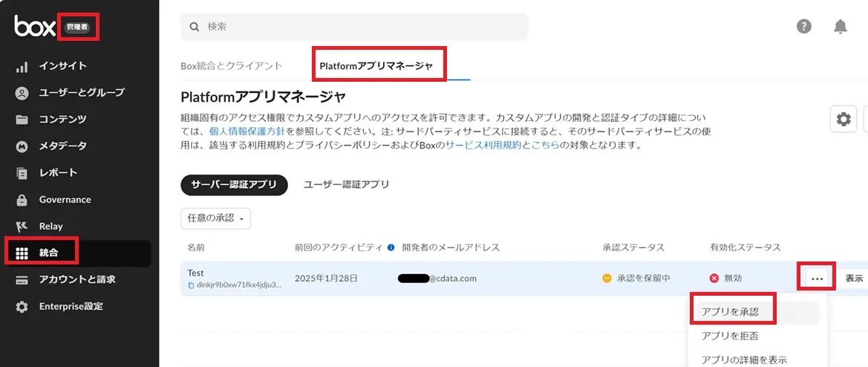The width and height of the screenshot is (868, 367).
Task: Open the notifications bell
Action: point(841,27)
